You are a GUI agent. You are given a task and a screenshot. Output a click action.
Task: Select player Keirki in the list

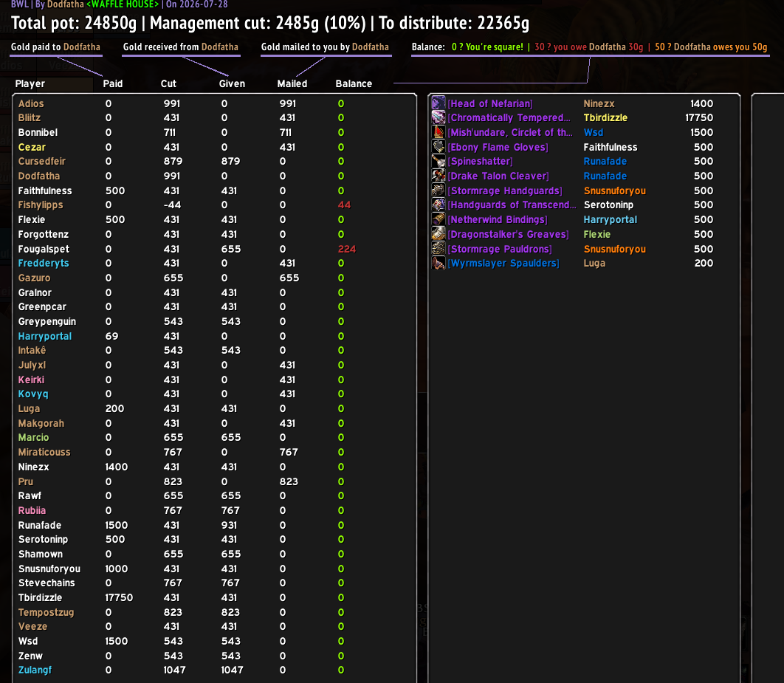pyautogui.click(x=31, y=380)
